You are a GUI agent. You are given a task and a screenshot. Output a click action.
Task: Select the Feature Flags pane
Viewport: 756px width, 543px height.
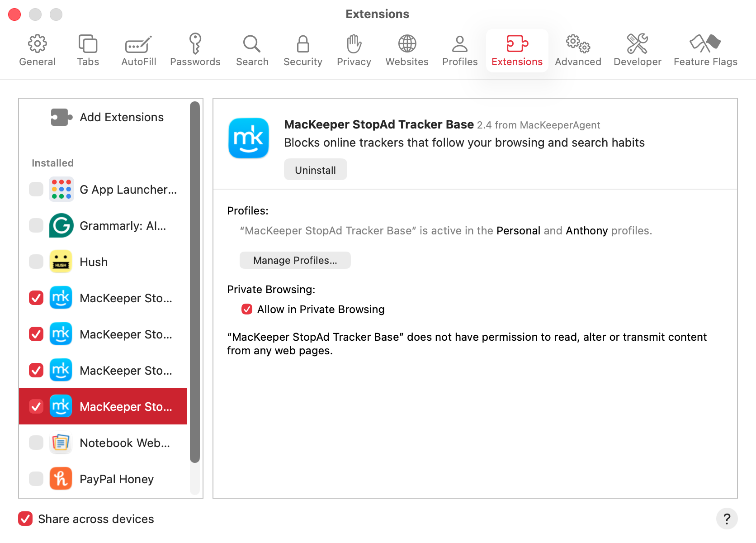[x=705, y=50]
